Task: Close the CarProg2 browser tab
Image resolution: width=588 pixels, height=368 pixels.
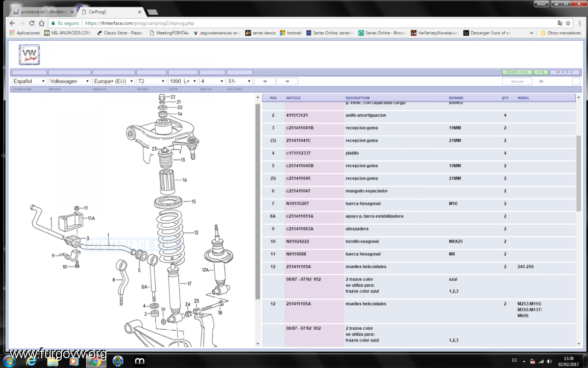Action: pyautogui.click(x=140, y=11)
